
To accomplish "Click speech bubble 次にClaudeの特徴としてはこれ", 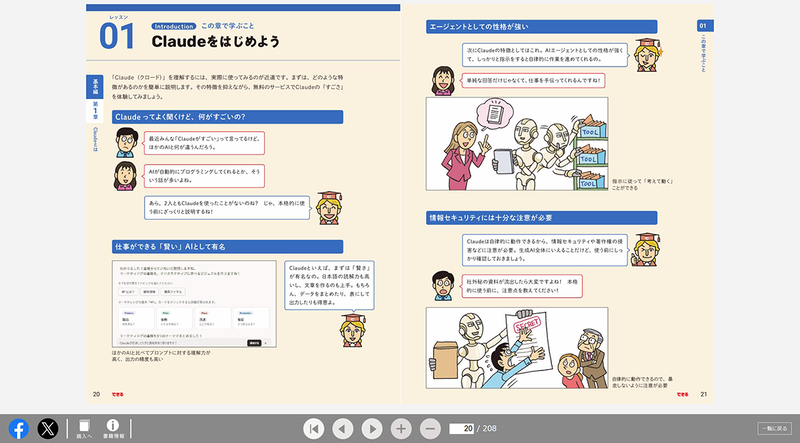I will 544,55.
